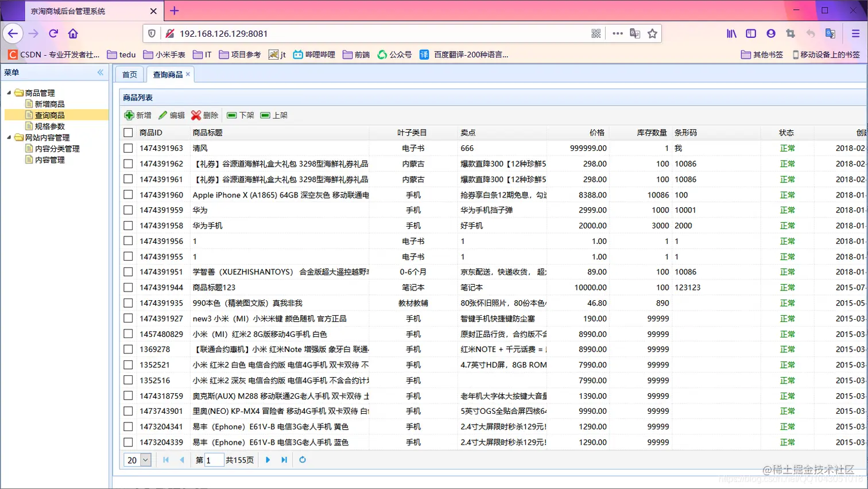Click the refresh icon in the pagination bar
This screenshot has height=489, width=868.
click(303, 459)
